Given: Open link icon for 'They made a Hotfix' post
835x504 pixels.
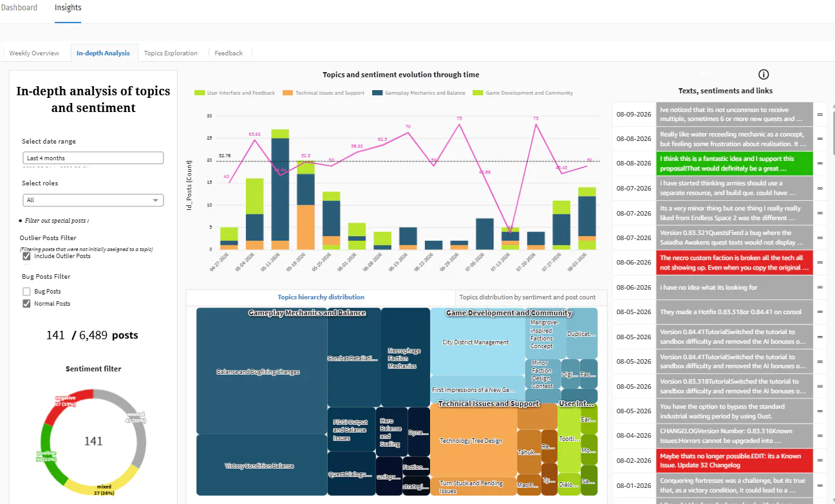Looking at the screenshot, I should pos(820,312).
